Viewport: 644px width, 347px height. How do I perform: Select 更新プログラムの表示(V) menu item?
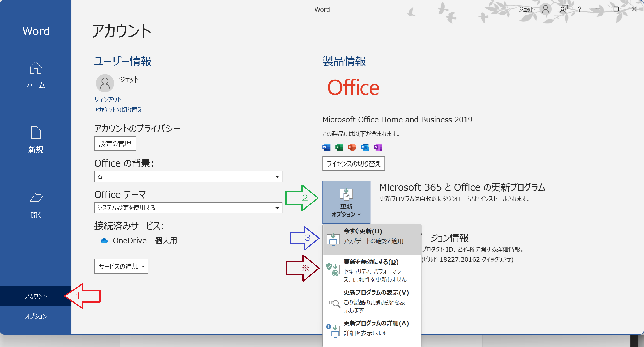372,301
